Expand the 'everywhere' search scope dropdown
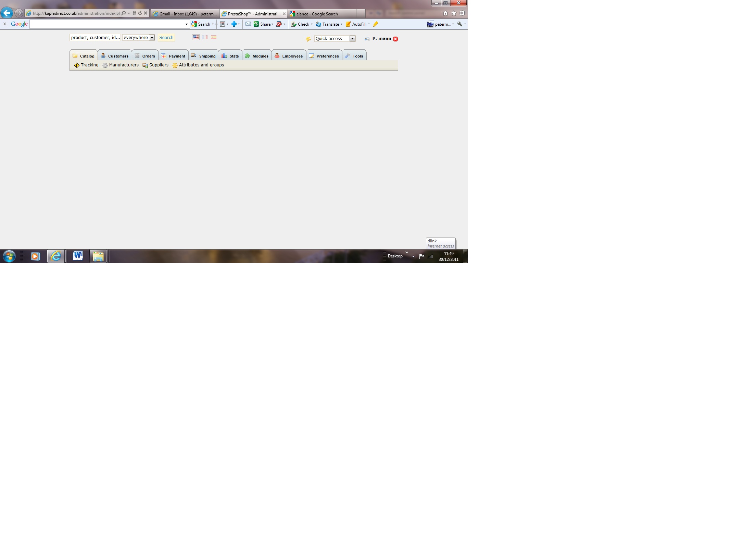The image size is (756, 534). coord(152,38)
